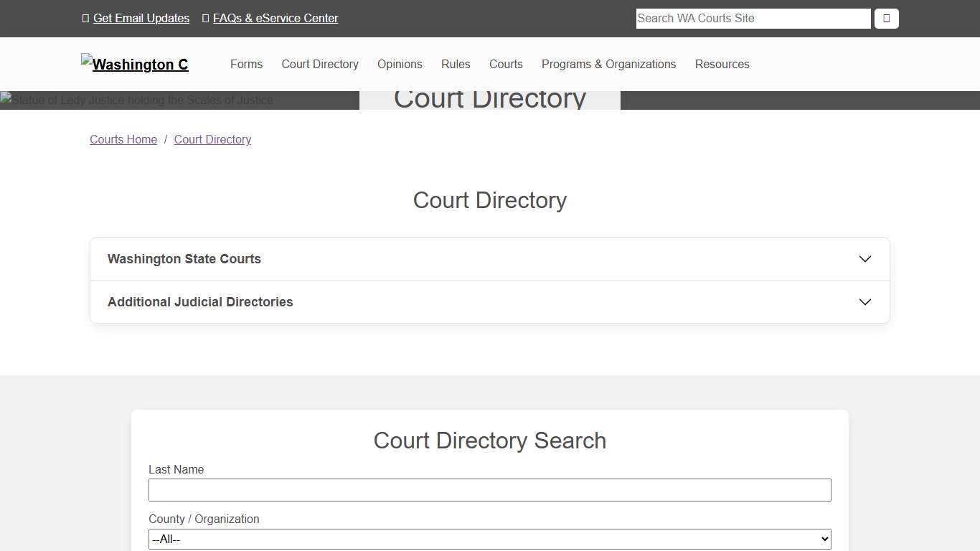980x551 pixels.
Task: Click the FAQs & eService Center icon
Action: point(205,18)
